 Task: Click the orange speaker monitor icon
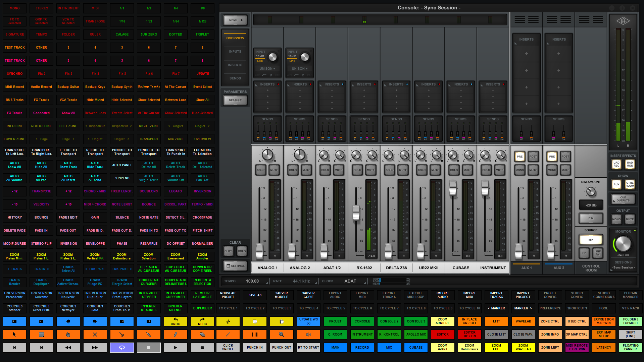tap(308, 335)
